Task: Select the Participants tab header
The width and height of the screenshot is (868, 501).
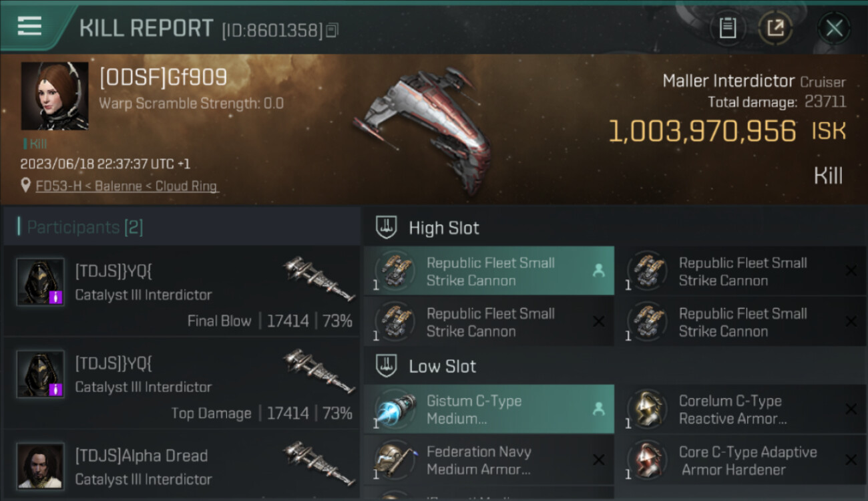Action: tap(85, 227)
